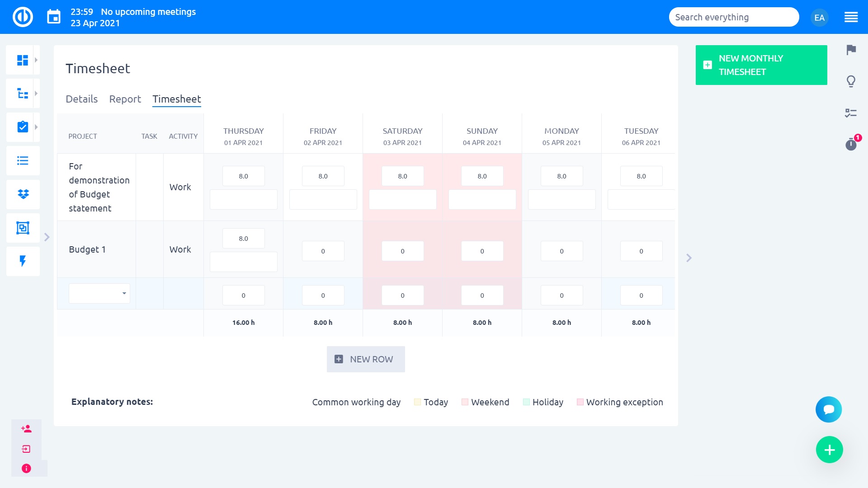The height and width of the screenshot is (488, 868).
Task: Click the lightbulb ideas icon
Action: point(852,81)
